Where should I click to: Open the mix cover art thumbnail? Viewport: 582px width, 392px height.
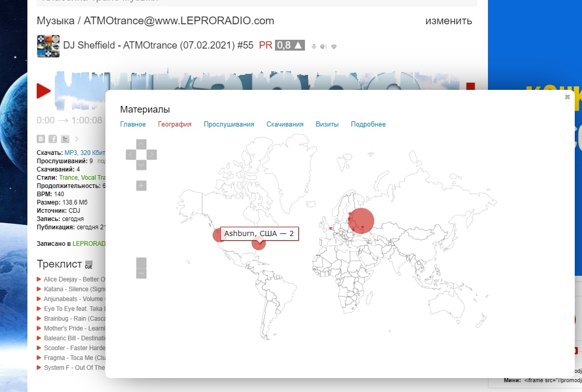[x=48, y=46]
